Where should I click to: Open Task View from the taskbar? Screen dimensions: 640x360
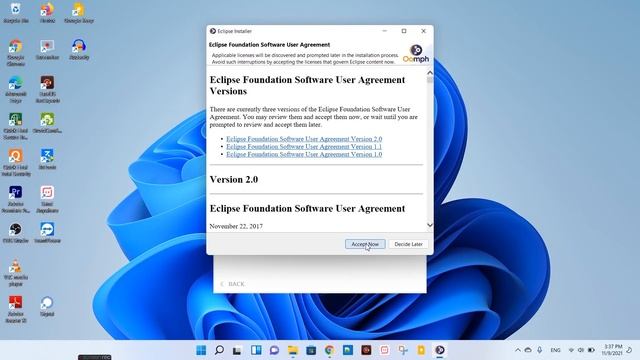pyautogui.click(x=237, y=350)
